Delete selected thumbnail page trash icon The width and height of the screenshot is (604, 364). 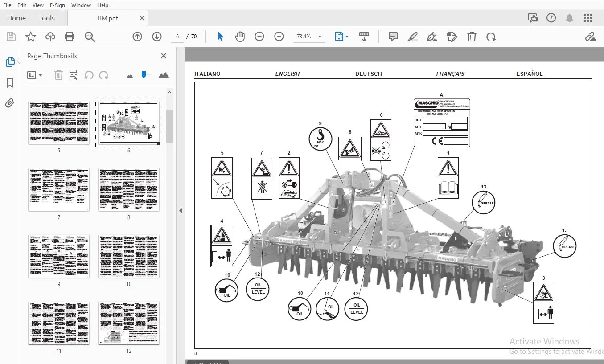(58, 75)
